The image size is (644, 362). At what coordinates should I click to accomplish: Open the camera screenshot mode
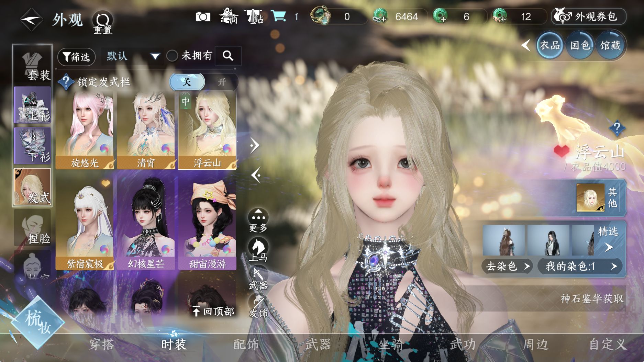point(203,16)
